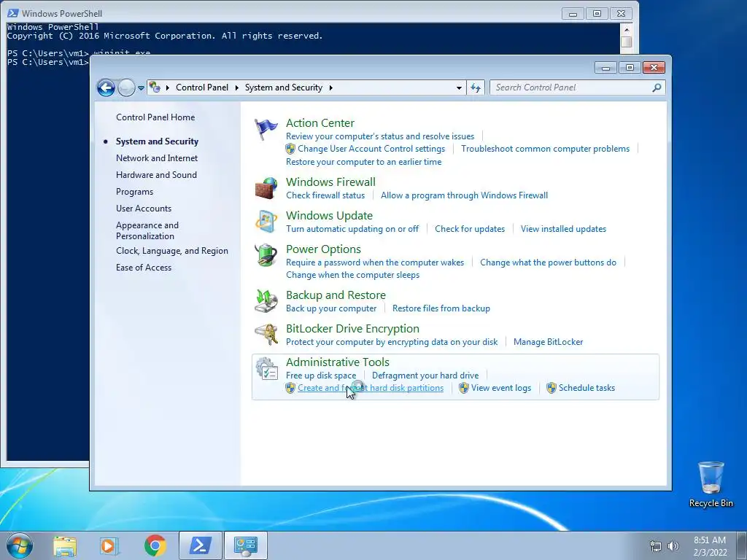Open the Backup and Restore icon
The image size is (747, 560).
pyautogui.click(x=266, y=301)
